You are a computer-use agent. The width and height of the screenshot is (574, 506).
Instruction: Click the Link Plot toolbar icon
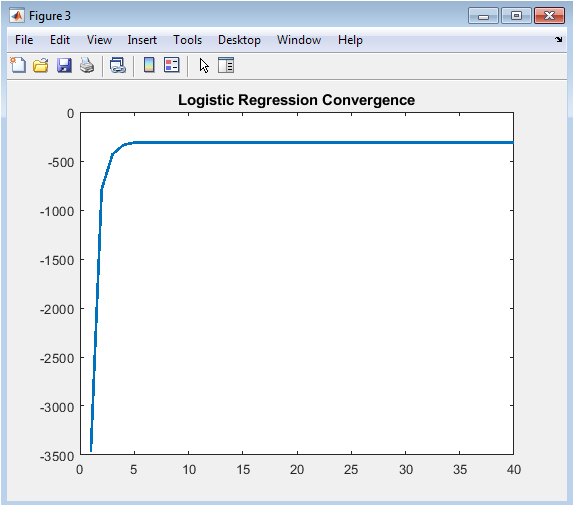click(x=118, y=66)
